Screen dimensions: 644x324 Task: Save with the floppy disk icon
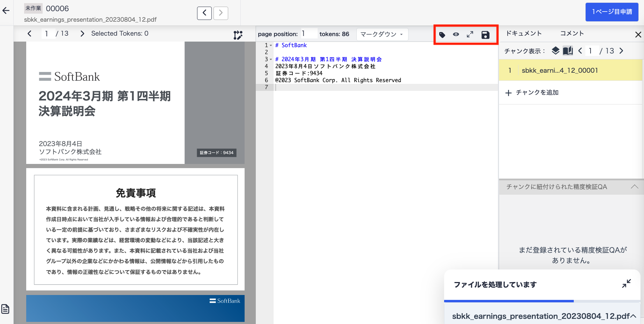tap(485, 35)
